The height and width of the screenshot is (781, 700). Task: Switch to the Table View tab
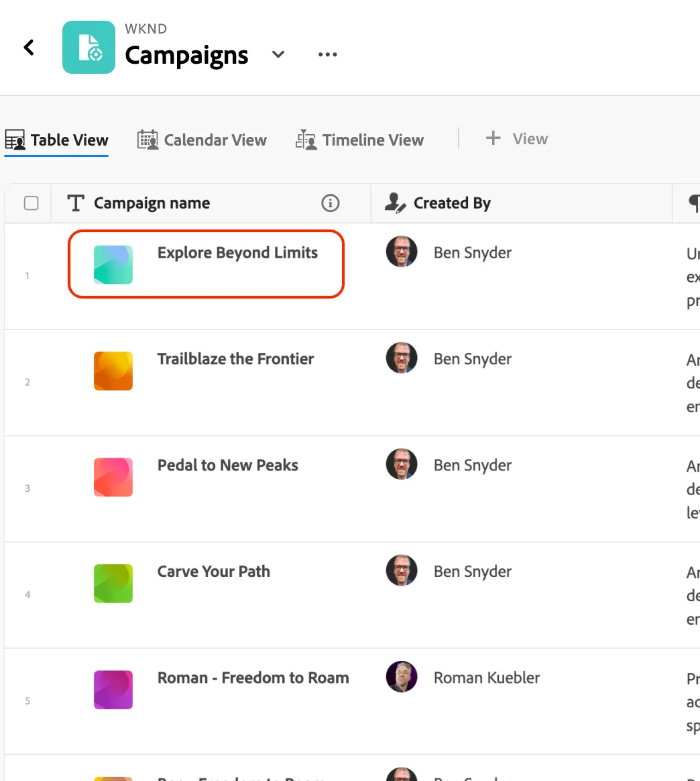(x=57, y=140)
